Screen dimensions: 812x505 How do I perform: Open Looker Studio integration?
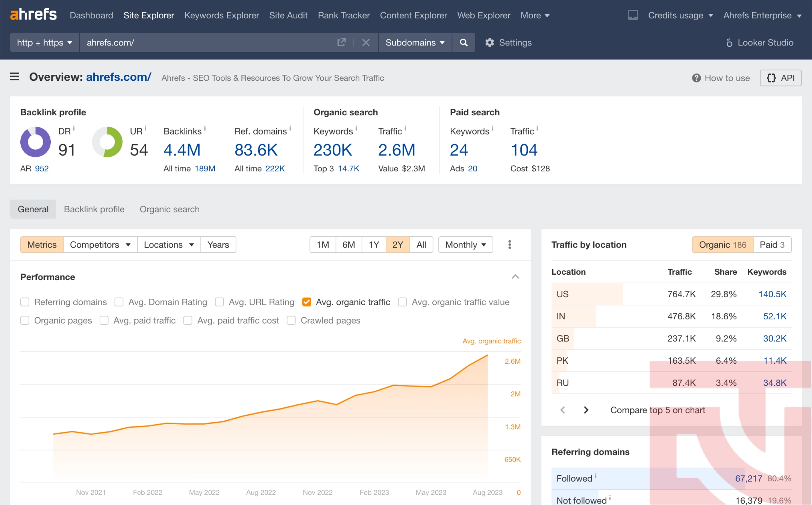759,42
